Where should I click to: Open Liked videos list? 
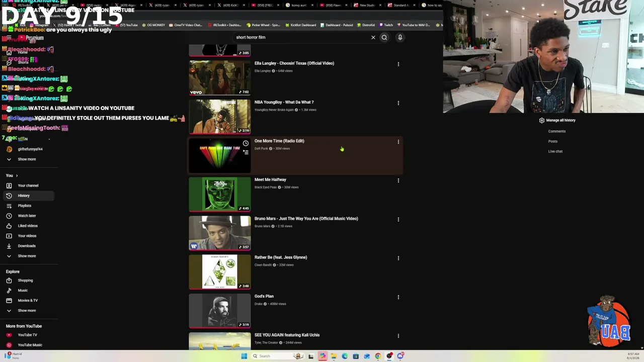pos(28,226)
